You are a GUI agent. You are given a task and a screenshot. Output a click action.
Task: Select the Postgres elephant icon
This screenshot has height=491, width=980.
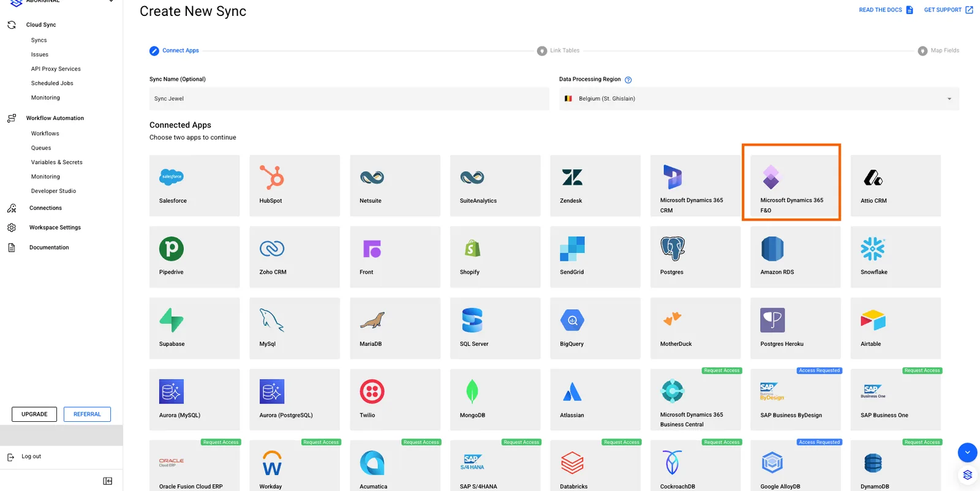click(673, 249)
